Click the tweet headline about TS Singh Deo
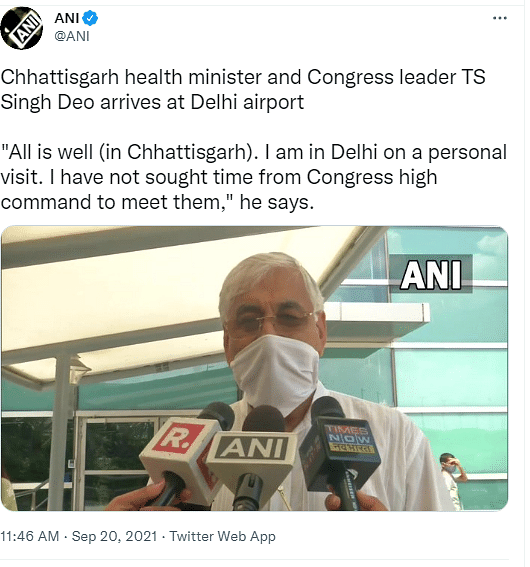This screenshot has width=530, height=567. pyautogui.click(x=243, y=89)
